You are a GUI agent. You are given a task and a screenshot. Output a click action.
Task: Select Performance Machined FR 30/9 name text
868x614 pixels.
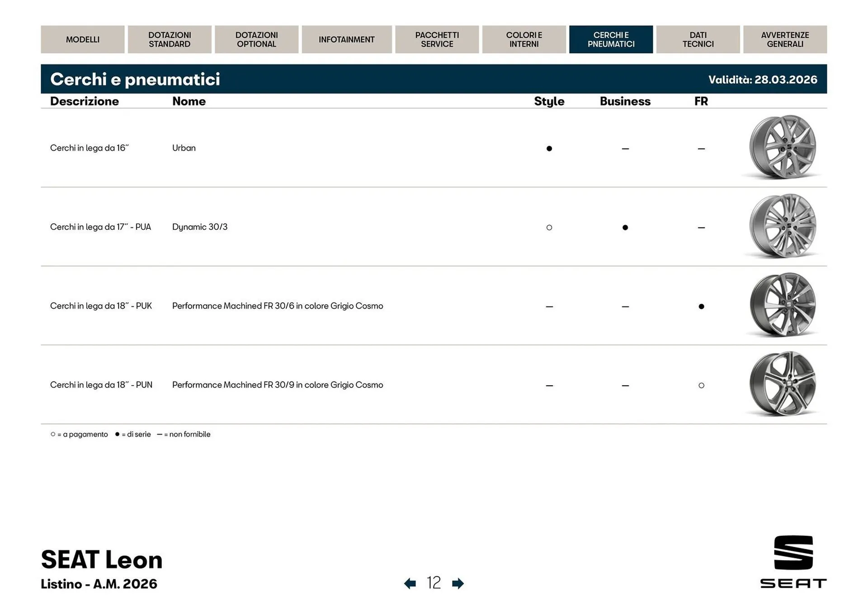click(278, 385)
